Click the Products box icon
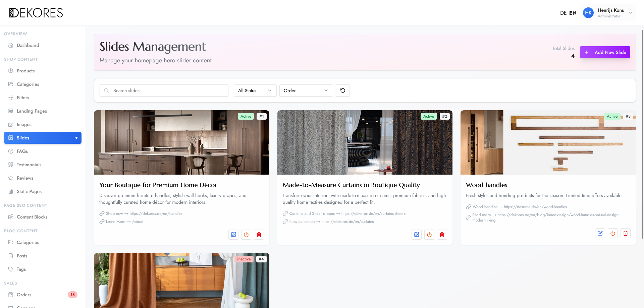The height and width of the screenshot is (308, 644). coord(11,71)
